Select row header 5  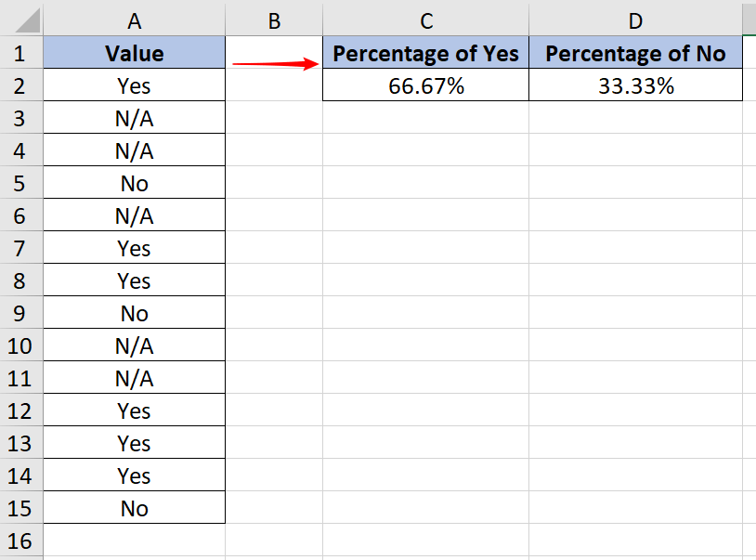click(20, 182)
